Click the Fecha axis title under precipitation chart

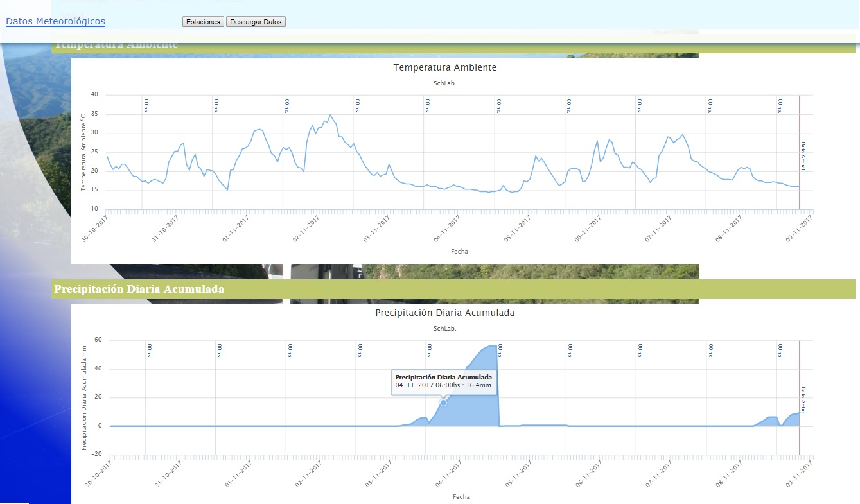(x=461, y=497)
